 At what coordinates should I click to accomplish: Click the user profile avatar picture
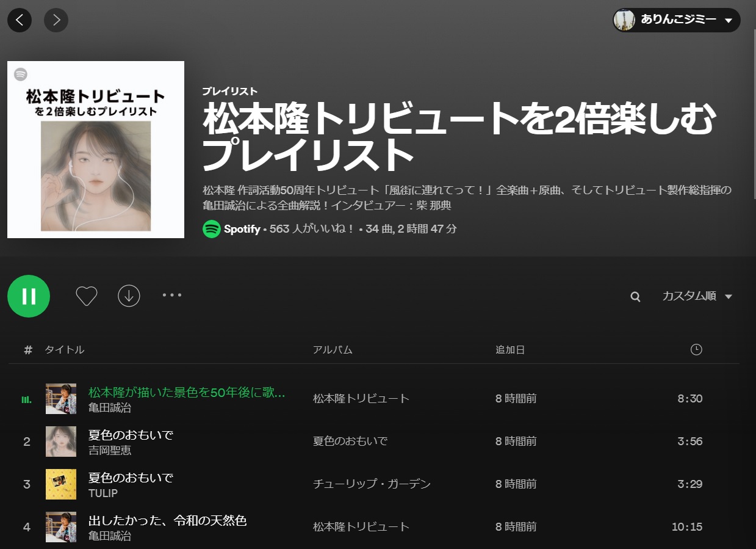coord(624,20)
